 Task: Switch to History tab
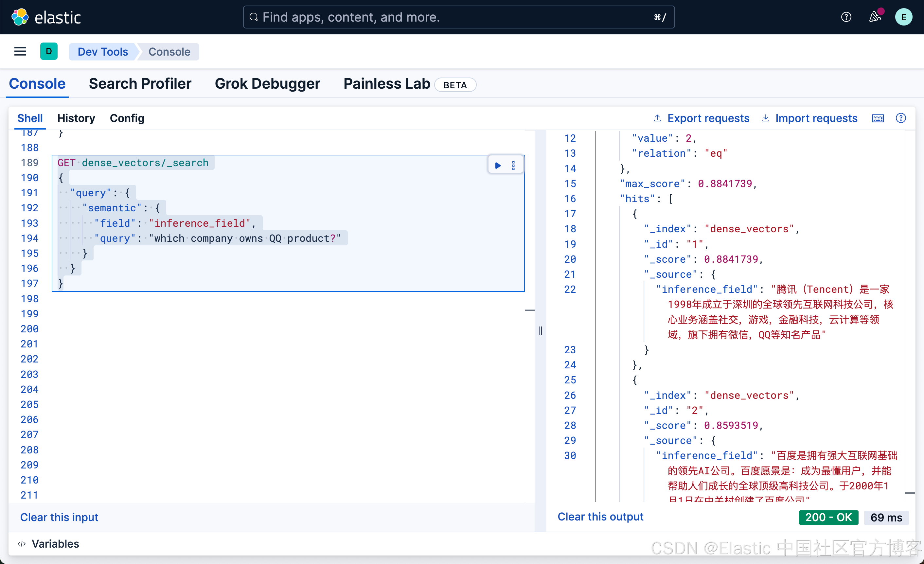76,118
